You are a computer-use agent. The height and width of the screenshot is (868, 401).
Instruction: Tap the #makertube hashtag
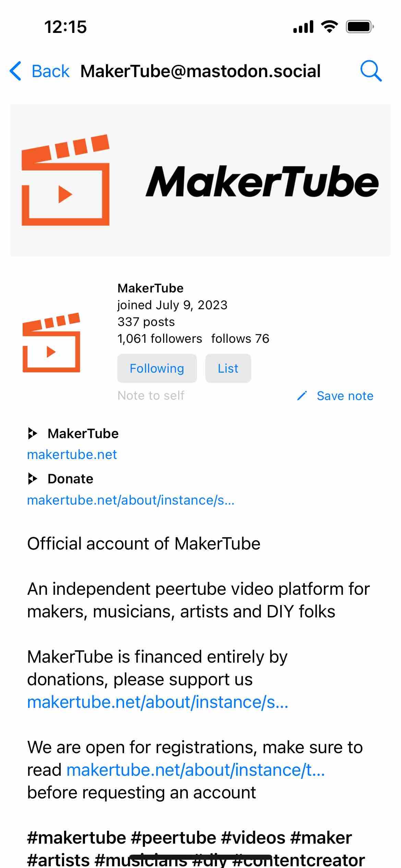76,837
